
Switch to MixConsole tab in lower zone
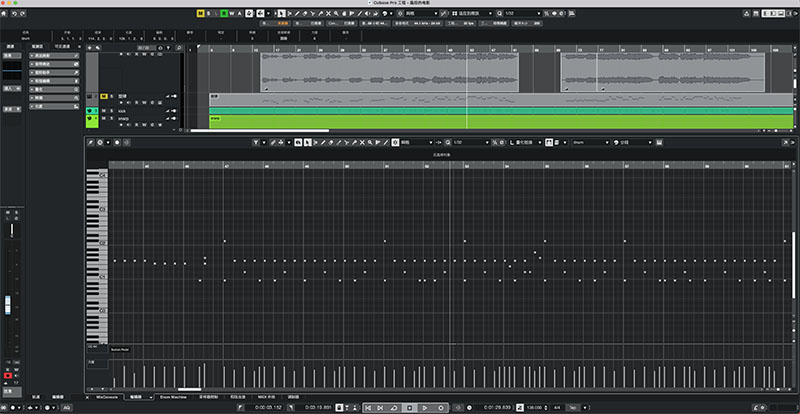pos(107,397)
